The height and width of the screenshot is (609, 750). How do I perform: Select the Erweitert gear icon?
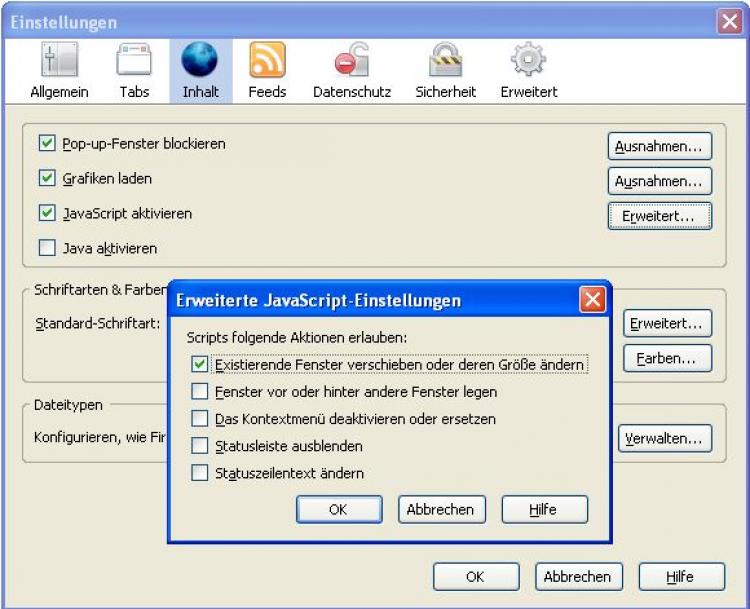(x=529, y=62)
